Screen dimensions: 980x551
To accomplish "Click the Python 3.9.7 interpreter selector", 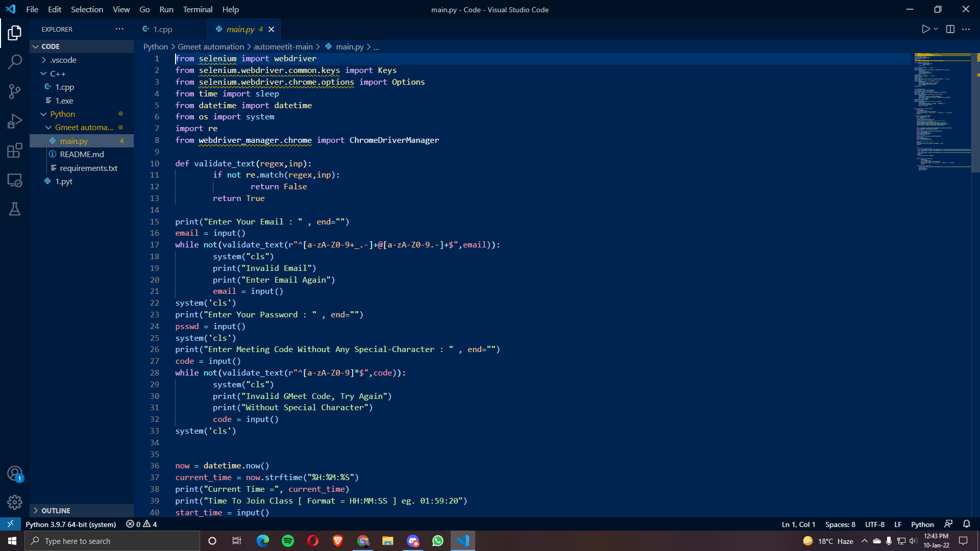I will (x=71, y=524).
